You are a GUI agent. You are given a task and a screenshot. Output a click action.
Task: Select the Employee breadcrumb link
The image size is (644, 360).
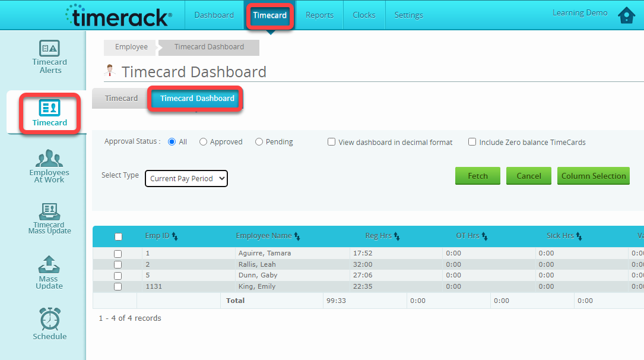pyautogui.click(x=129, y=47)
